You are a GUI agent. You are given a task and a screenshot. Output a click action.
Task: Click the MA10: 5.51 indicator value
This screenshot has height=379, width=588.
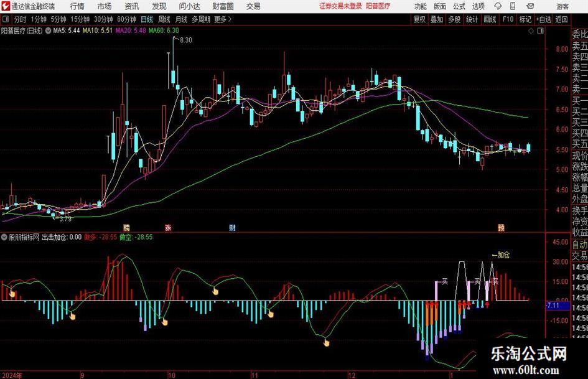[x=98, y=30]
